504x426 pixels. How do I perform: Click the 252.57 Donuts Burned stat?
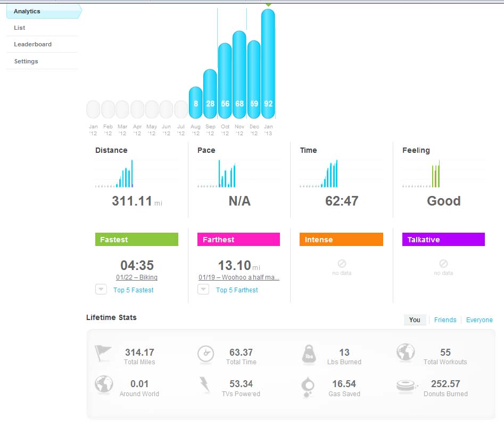tap(445, 384)
